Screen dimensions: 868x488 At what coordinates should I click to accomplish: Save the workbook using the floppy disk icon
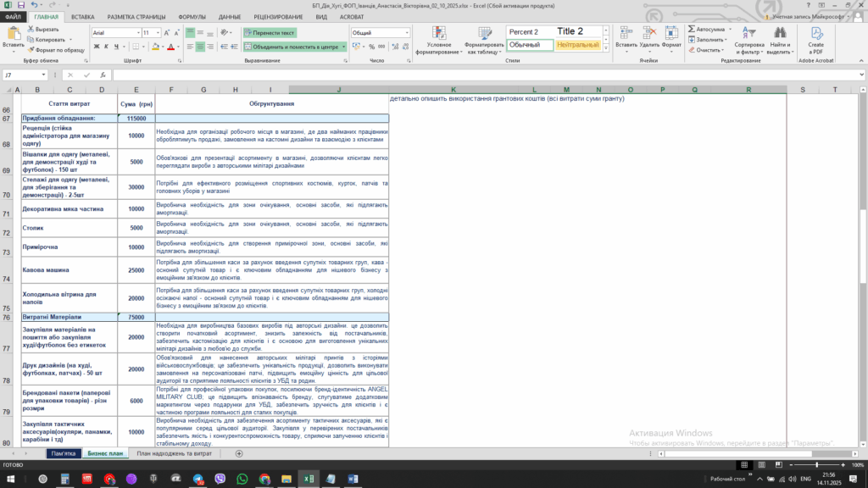[x=20, y=5]
